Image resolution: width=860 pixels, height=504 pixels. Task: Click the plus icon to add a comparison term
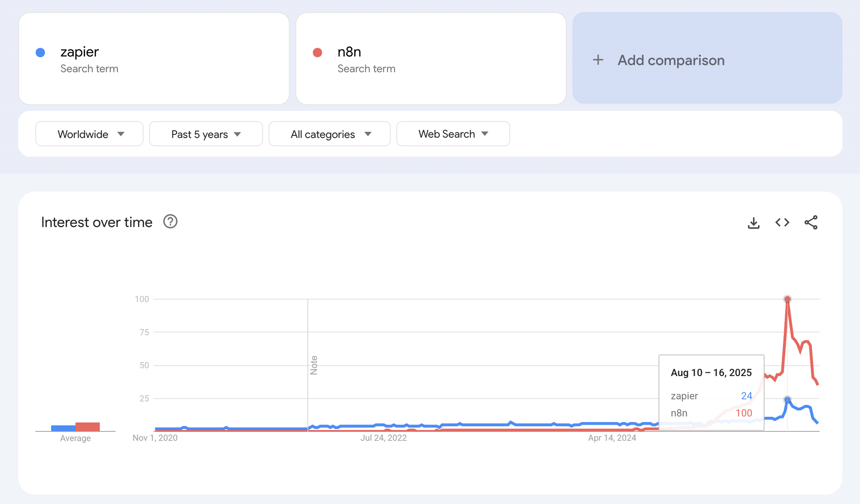598,60
